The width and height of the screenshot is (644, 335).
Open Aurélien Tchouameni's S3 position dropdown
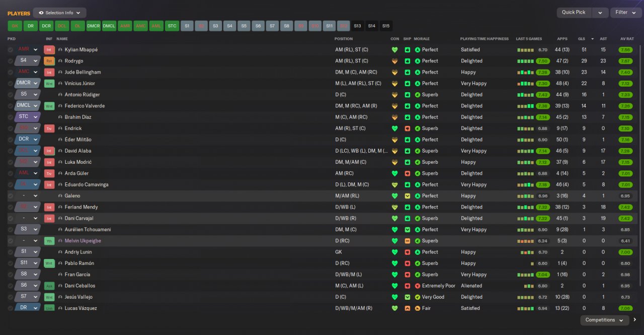point(27,229)
